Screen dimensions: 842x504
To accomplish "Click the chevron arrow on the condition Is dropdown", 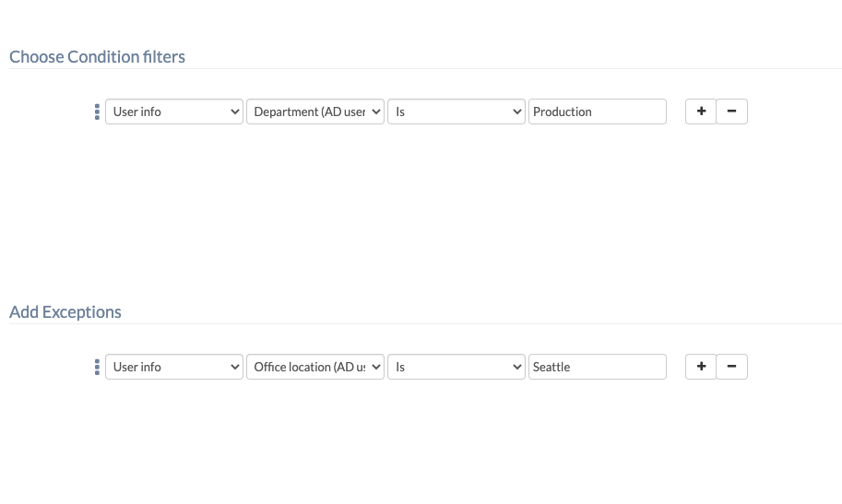I will [517, 111].
